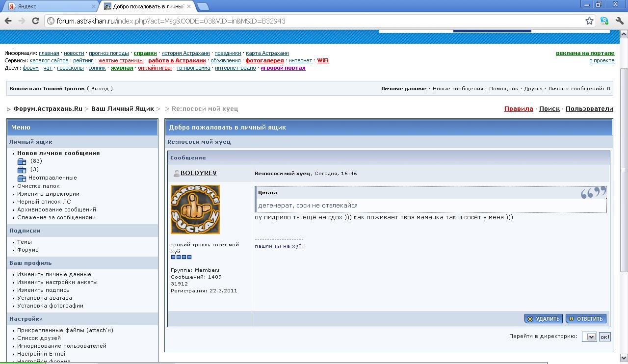Viewport: 628px width, 364px height.
Task: Open the прогноз погоды link
Action: pos(109,53)
